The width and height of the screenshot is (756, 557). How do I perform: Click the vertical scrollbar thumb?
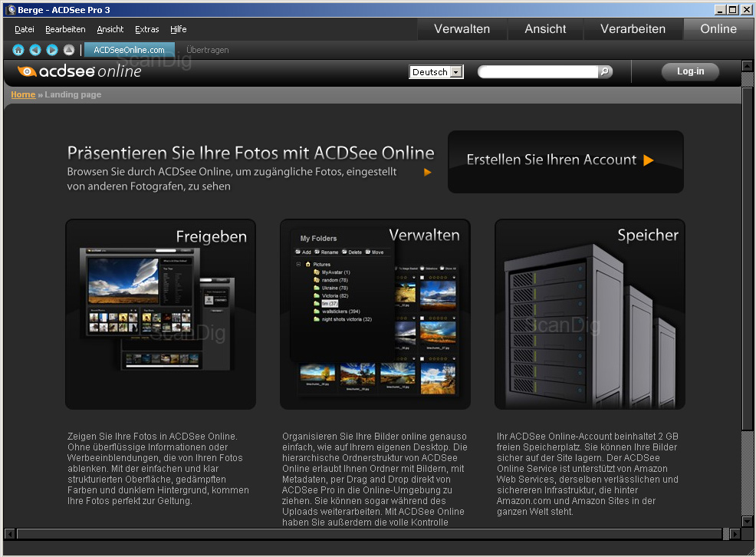click(x=747, y=259)
